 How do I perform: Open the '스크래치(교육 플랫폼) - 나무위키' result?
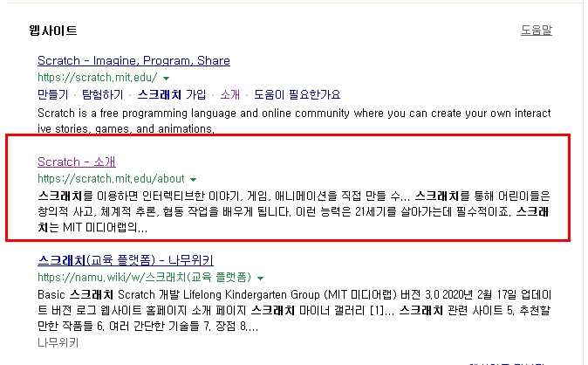[126, 260]
